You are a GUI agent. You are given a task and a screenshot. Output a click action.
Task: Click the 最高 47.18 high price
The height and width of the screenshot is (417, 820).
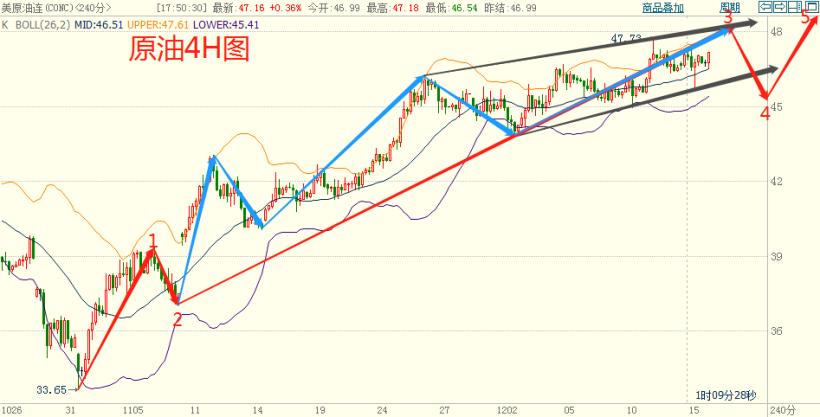pos(392,8)
